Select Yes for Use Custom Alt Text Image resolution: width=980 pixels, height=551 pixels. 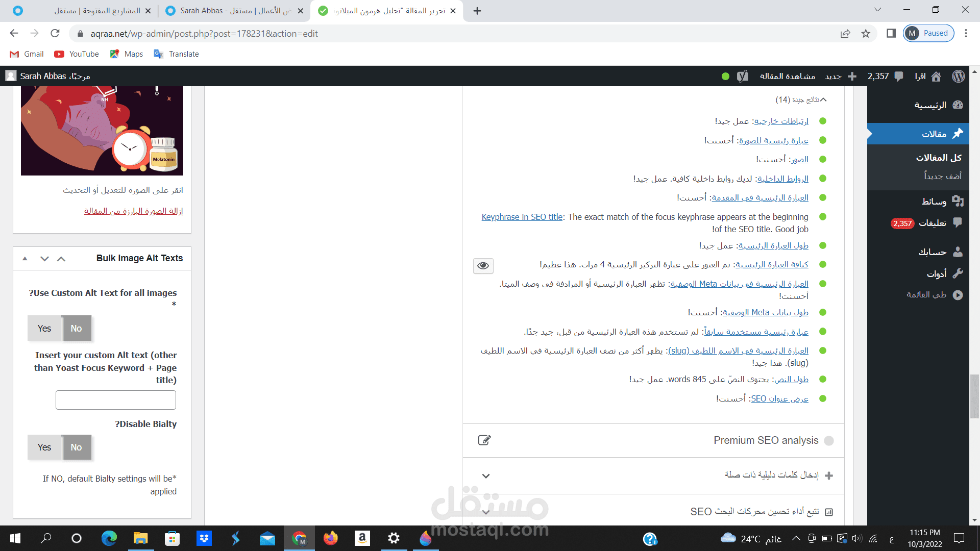tap(44, 329)
